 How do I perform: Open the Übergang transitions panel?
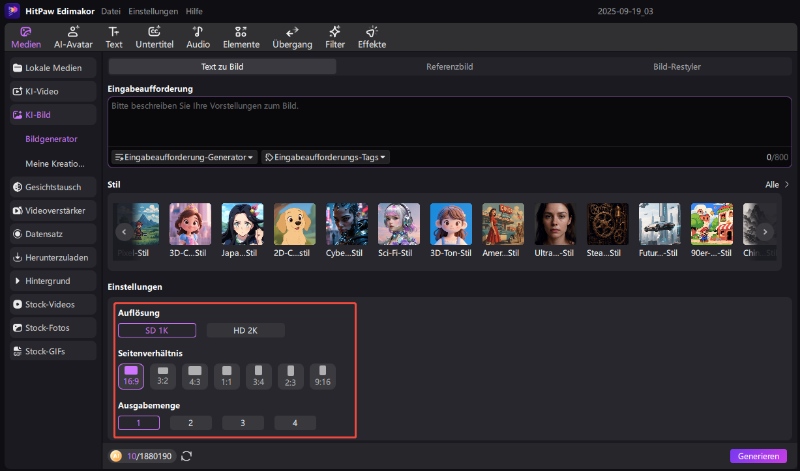click(x=292, y=37)
